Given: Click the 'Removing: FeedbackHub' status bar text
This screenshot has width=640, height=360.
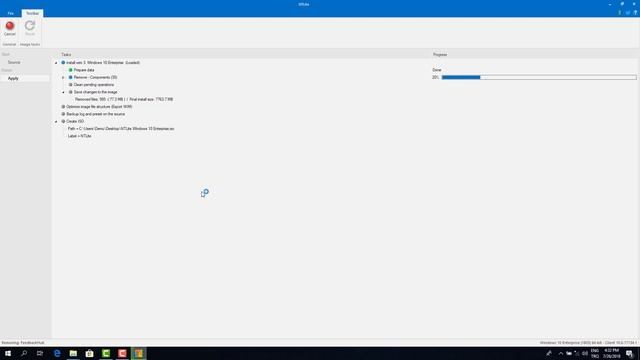Looking at the screenshot, I should point(23,343).
